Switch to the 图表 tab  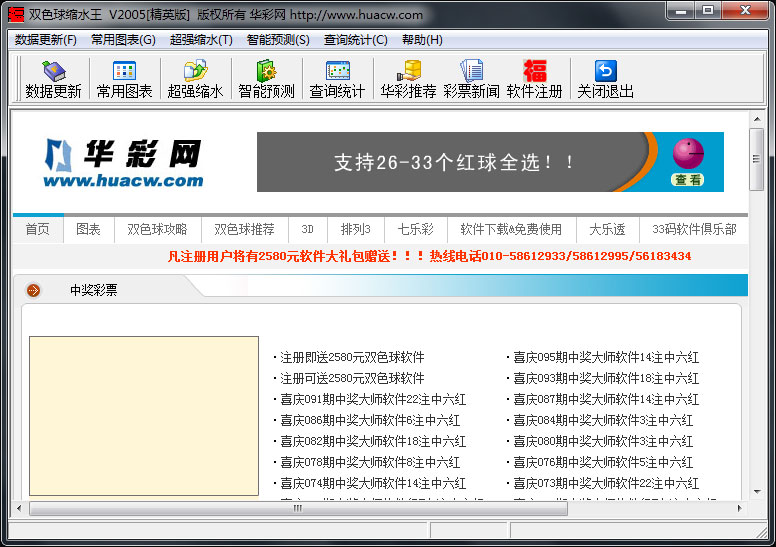[x=89, y=229]
